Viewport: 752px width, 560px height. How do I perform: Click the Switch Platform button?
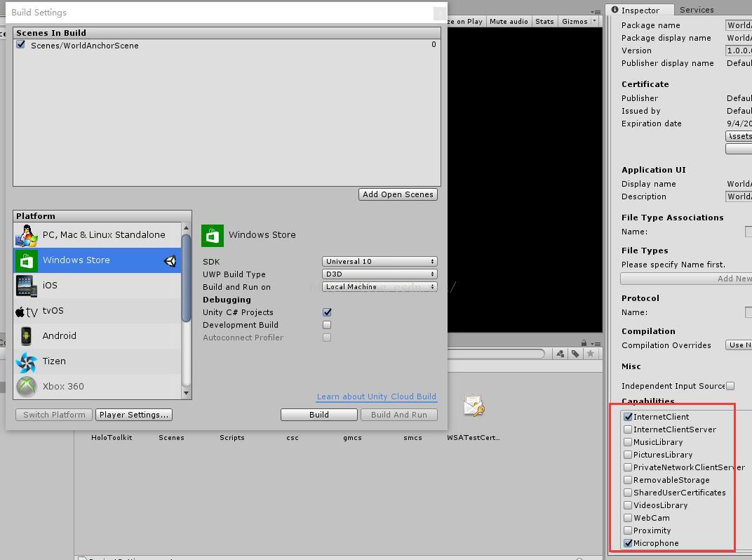click(54, 415)
